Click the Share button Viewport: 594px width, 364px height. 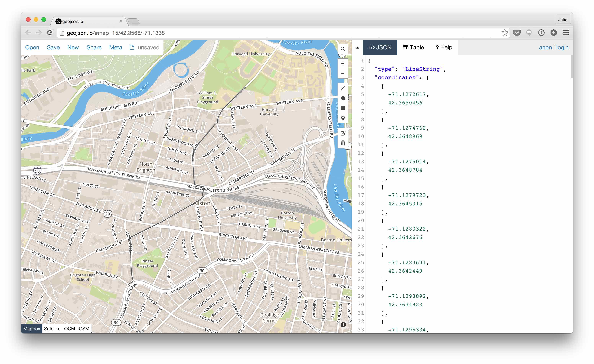coord(94,47)
